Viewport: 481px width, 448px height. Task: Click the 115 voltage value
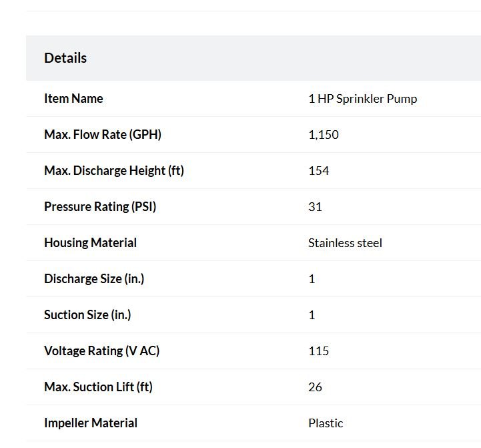coord(319,351)
